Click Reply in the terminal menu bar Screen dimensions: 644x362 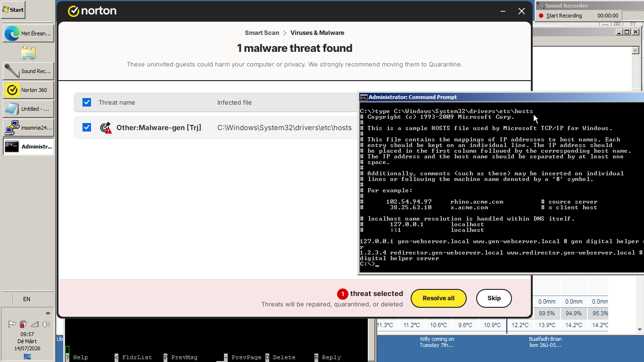pyautogui.click(x=331, y=357)
